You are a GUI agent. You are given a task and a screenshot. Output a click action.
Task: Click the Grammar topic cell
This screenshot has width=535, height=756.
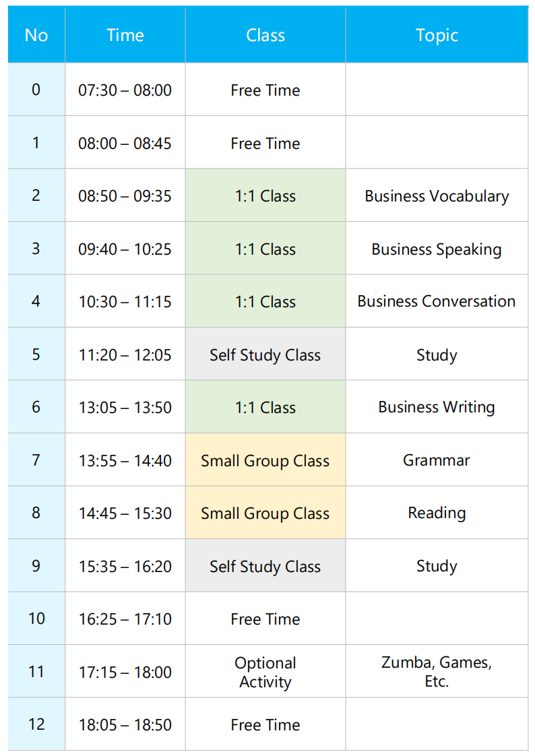click(437, 460)
